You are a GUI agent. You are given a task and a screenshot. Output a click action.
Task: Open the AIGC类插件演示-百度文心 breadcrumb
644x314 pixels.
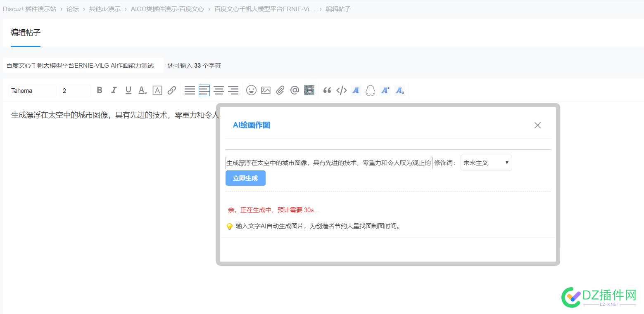(x=167, y=9)
